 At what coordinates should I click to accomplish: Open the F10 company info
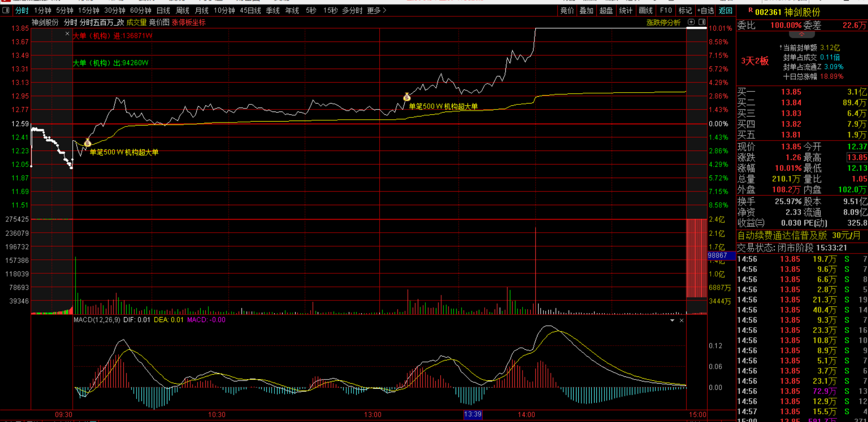[666, 10]
